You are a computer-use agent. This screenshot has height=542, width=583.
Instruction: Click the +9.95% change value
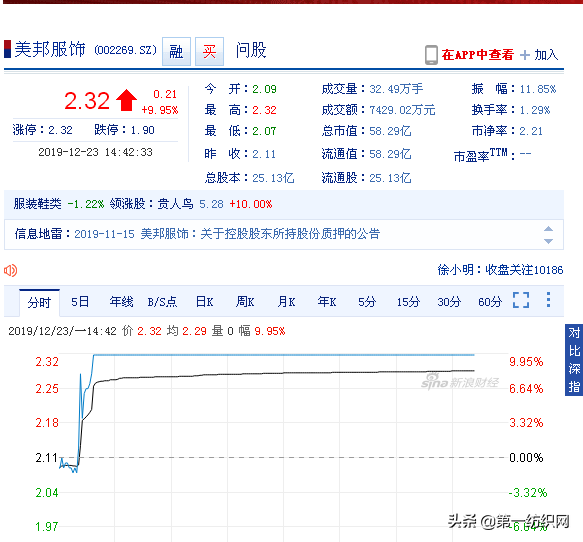160,110
